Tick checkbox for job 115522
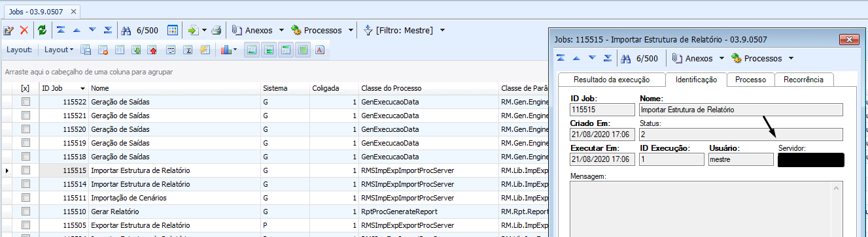The image size is (868, 237). tap(26, 102)
